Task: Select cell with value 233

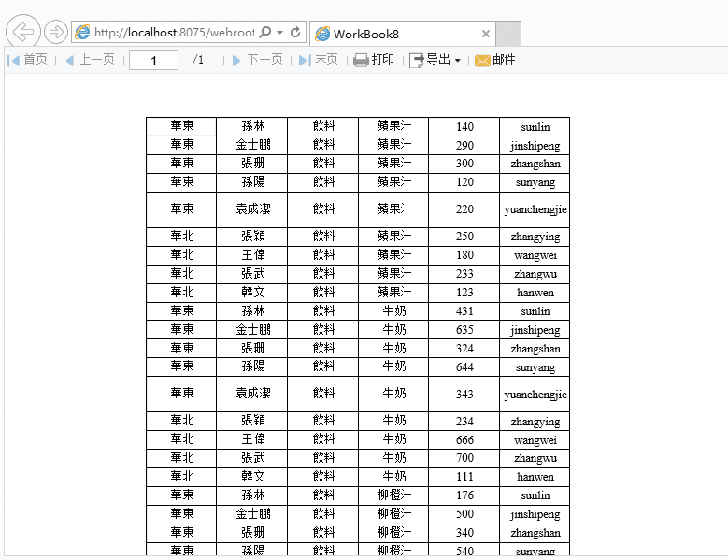Action: pos(464,274)
